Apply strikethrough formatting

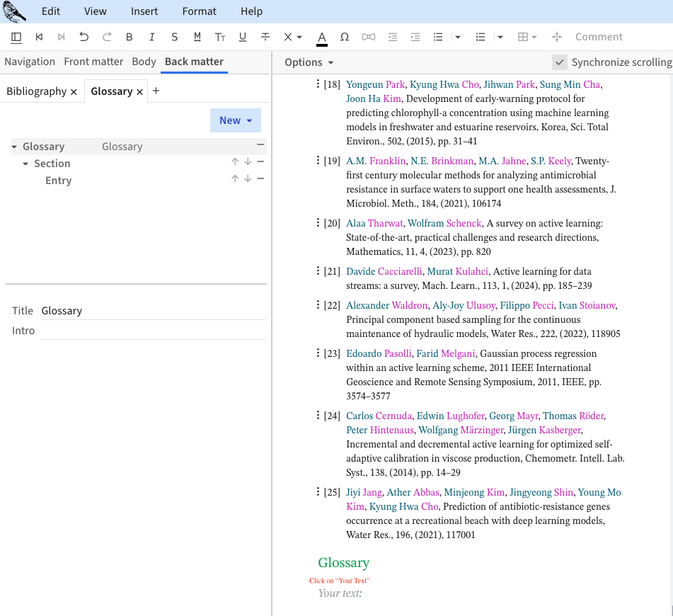tap(265, 37)
